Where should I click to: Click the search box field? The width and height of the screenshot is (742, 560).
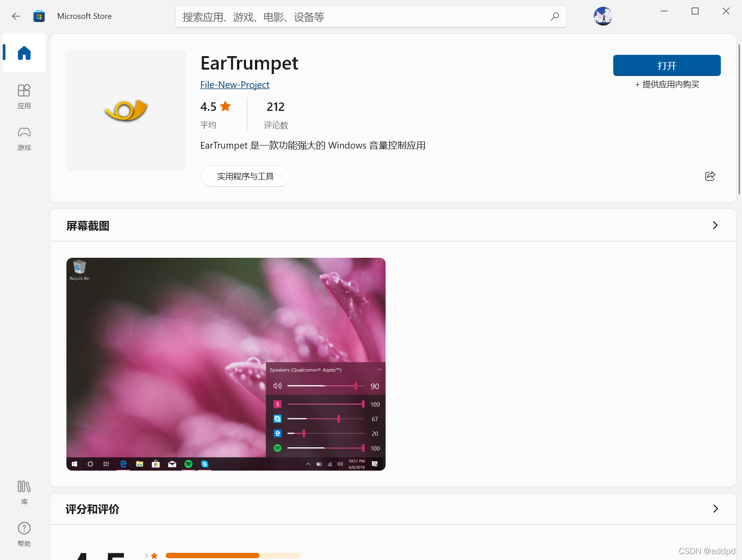[371, 17]
